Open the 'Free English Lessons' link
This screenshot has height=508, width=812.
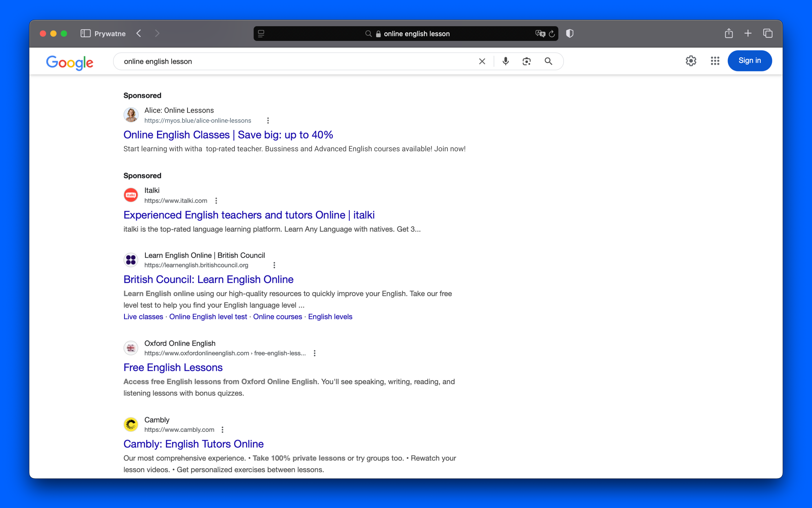(x=173, y=367)
